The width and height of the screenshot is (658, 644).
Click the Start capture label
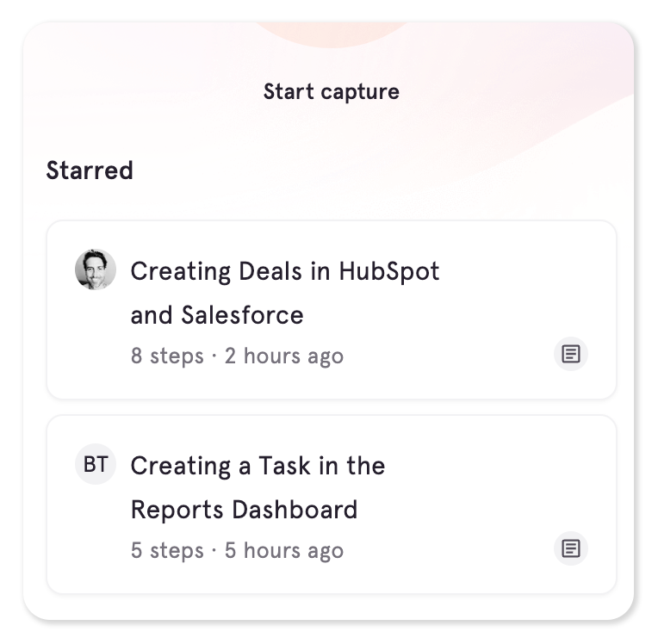pos(332,91)
